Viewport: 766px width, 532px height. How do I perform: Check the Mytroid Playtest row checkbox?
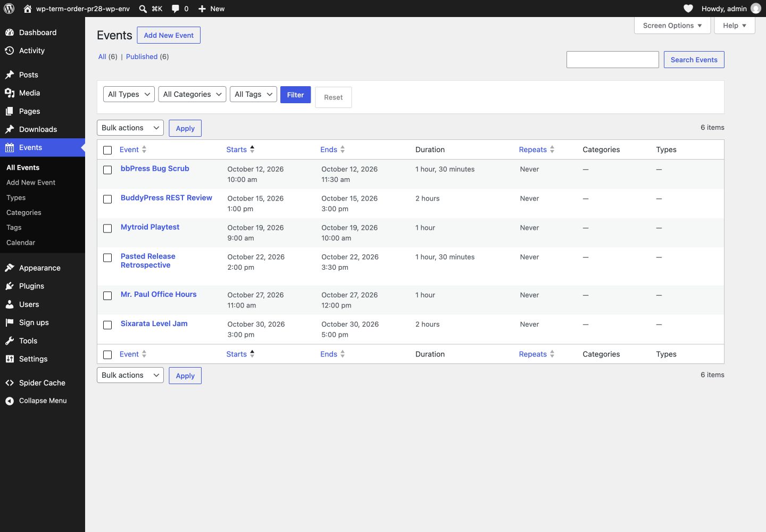coord(107,229)
